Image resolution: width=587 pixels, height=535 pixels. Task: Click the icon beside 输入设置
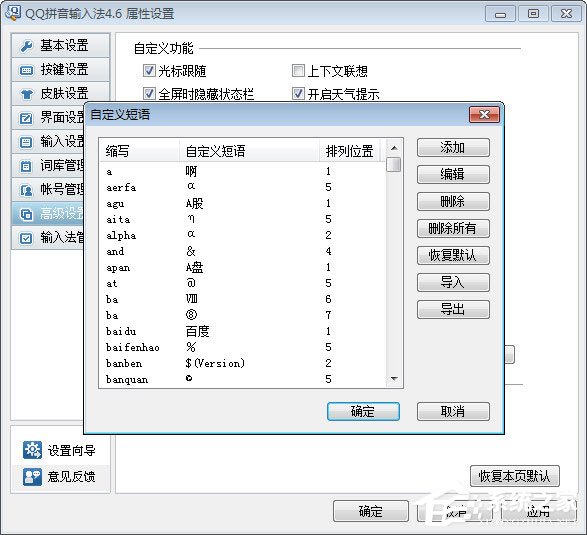26,142
